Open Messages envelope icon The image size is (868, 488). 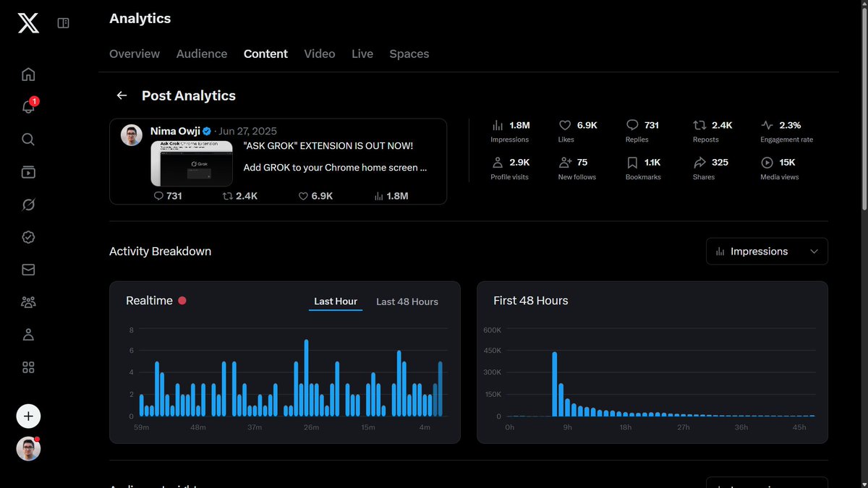click(x=28, y=270)
